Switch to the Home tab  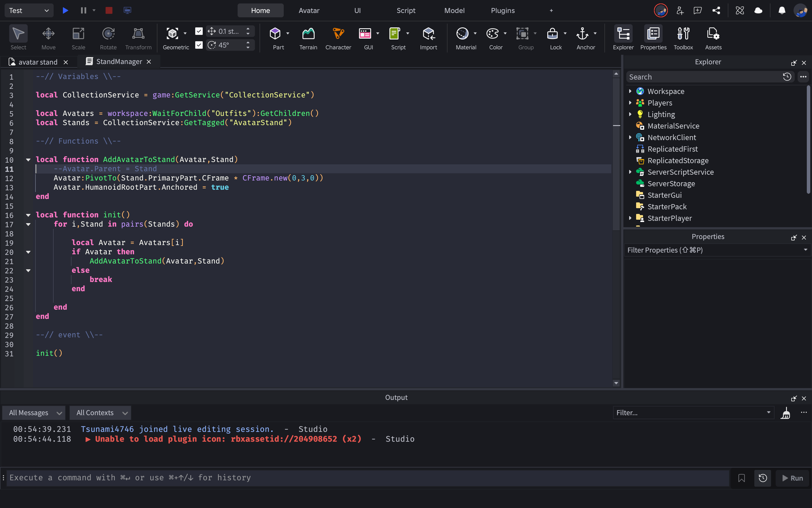tap(260, 10)
